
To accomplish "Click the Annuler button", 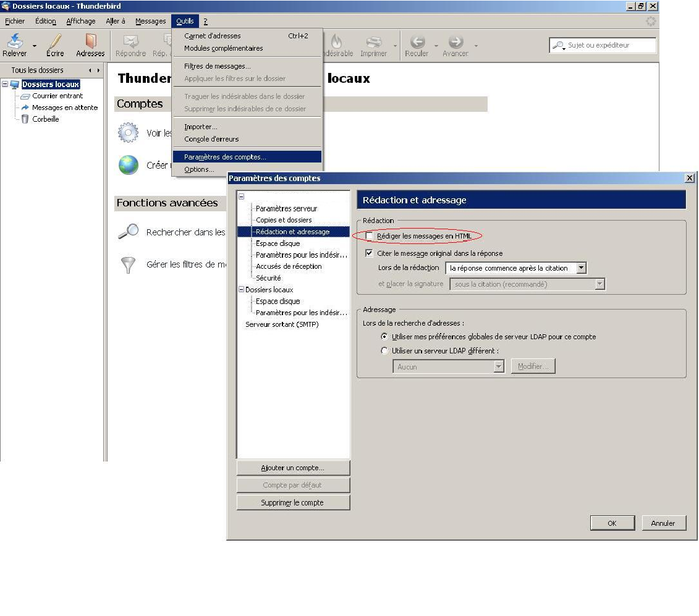I will 663,523.
